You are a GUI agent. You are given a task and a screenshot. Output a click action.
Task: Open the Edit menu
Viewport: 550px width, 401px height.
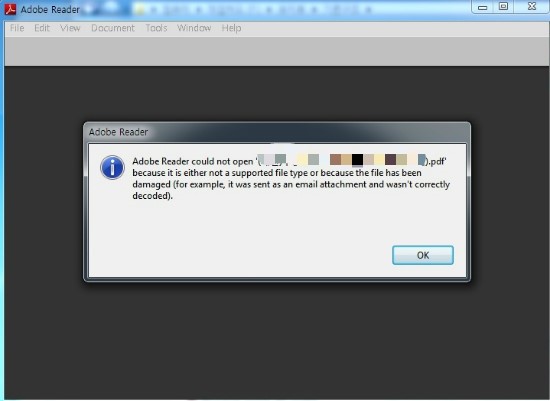coord(42,28)
